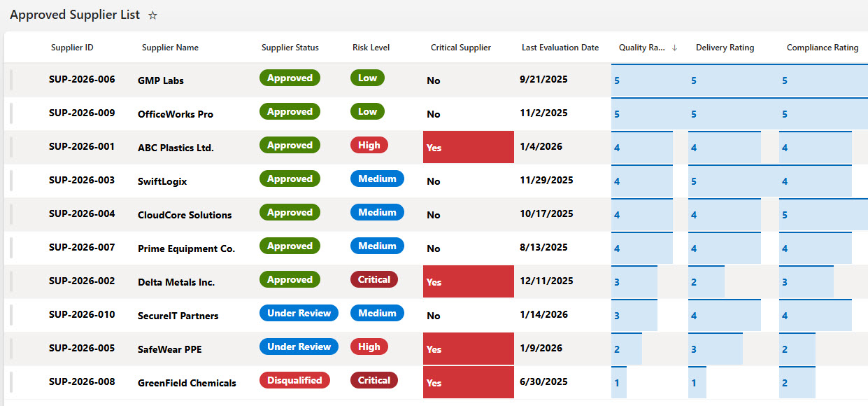This screenshot has height=406, width=868.
Task: Open the Risk Level column header menu
Action: 371,48
